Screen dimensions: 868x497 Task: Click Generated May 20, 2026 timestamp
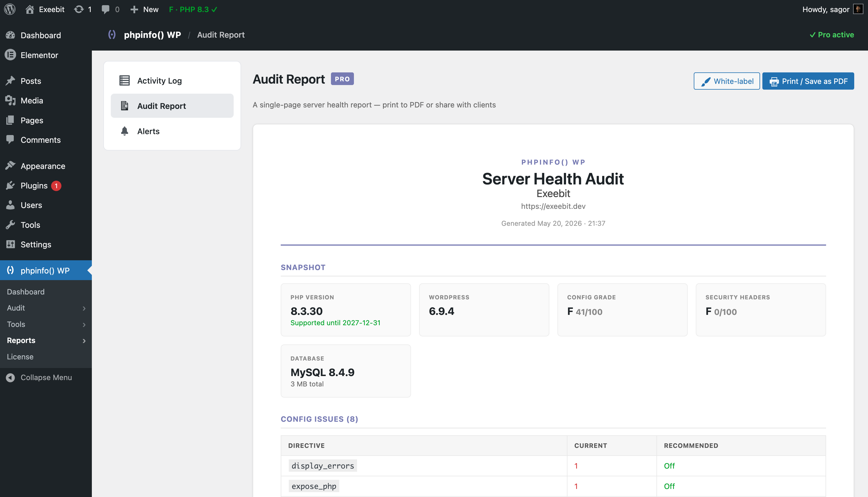pos(553,223)
